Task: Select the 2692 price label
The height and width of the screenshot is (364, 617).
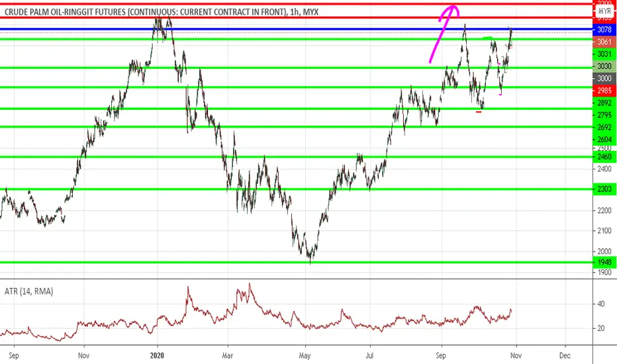Action: click(x=604, y=127)
